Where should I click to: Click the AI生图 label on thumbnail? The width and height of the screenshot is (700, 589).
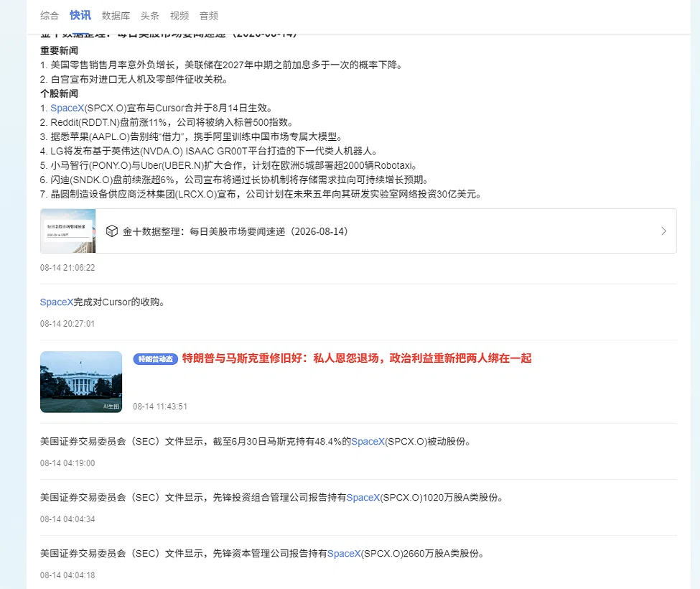[111, 407]
